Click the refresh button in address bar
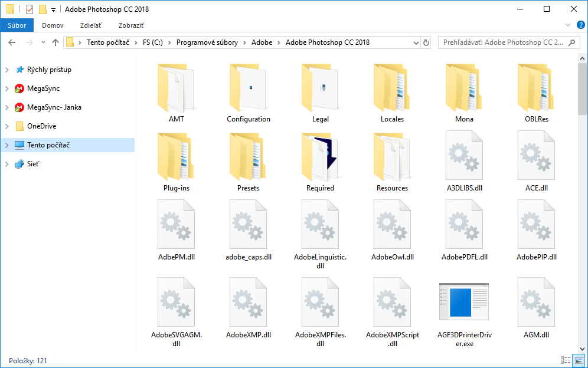This screenshot has height=368, width=588. point(426,42)
